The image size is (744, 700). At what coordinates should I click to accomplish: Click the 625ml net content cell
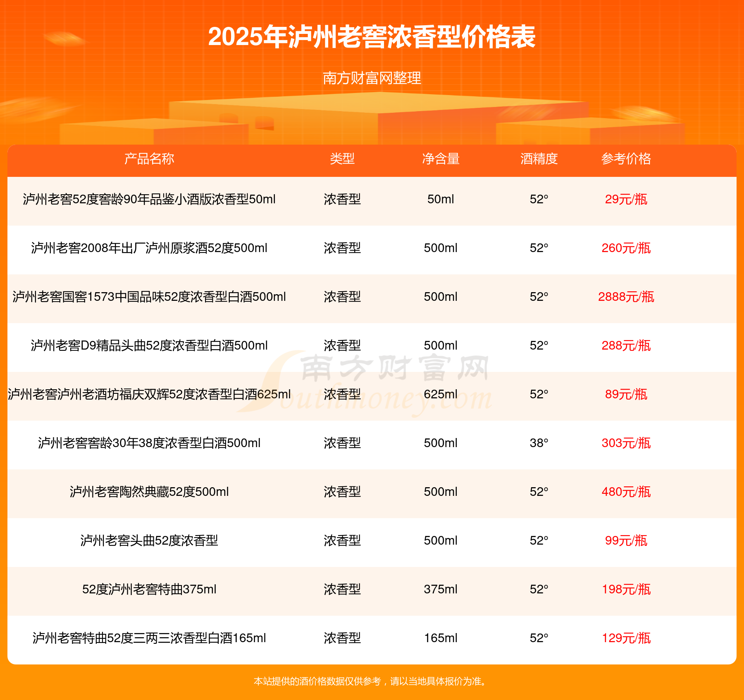(441, 394)
